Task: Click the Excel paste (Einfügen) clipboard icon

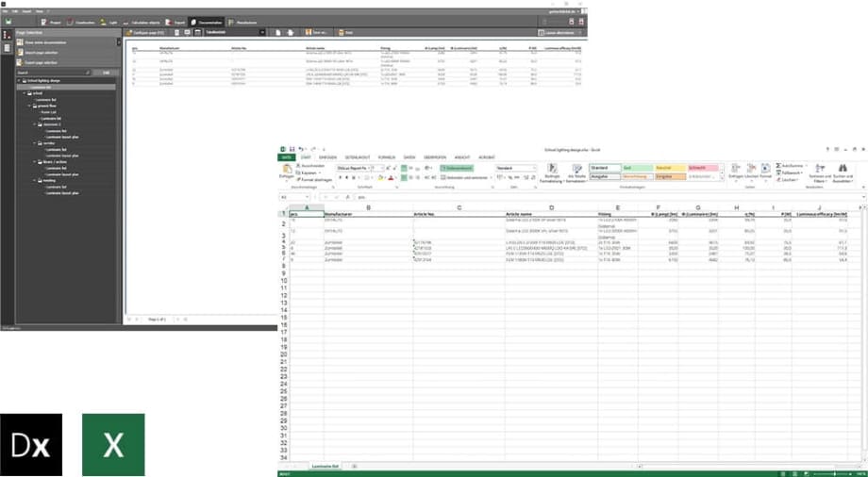Action: tap(286, 169)
